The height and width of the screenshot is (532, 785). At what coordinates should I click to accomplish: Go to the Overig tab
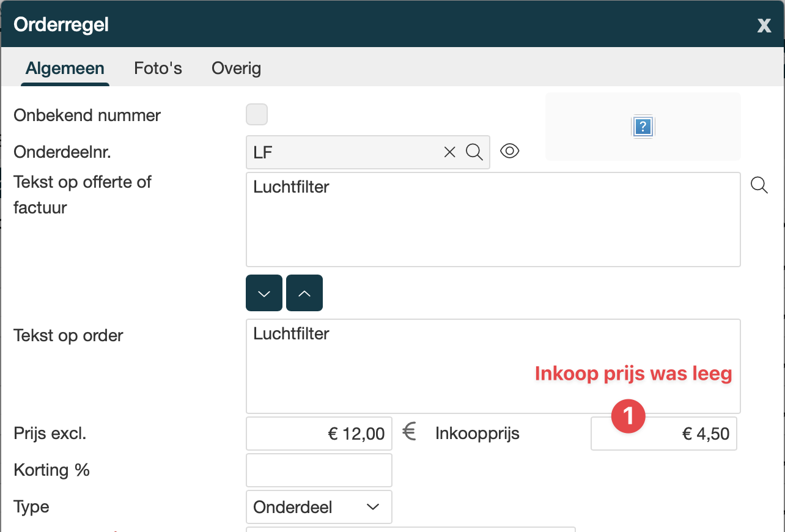pyautogui.click(x=236, y=68)
